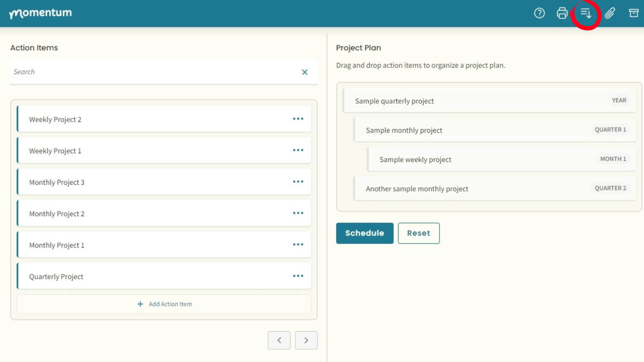Click the Momentum logo
Viewport: 644px width, 362px height.
pyautogui.click(x=40, y=13)
